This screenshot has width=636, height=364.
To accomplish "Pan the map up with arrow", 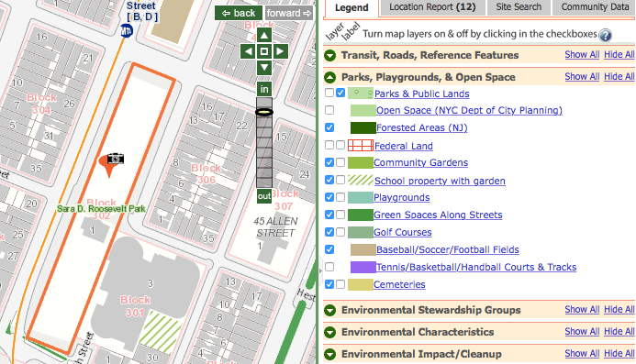I will 264,36.
